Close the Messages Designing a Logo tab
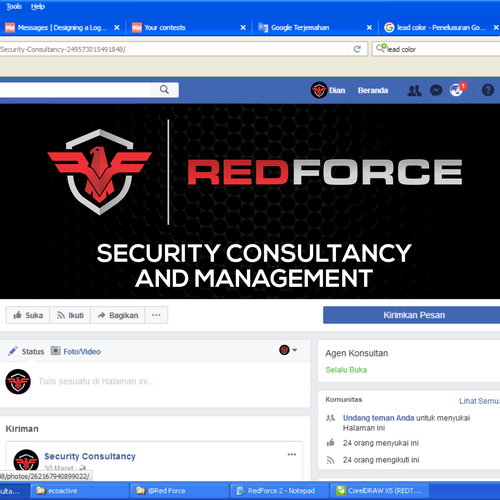Screen dimensions: 500x500 tap(117, 28)
